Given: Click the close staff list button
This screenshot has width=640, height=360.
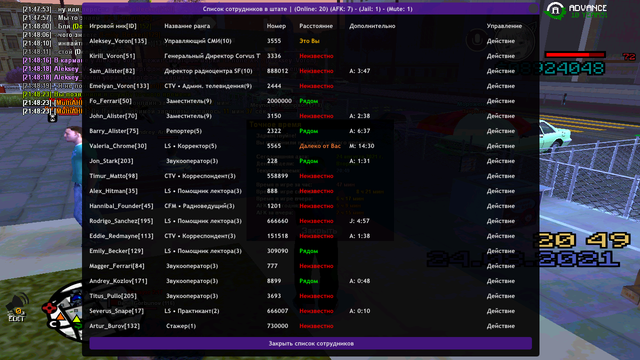Looking at the screenshot, I should point(311,343).
